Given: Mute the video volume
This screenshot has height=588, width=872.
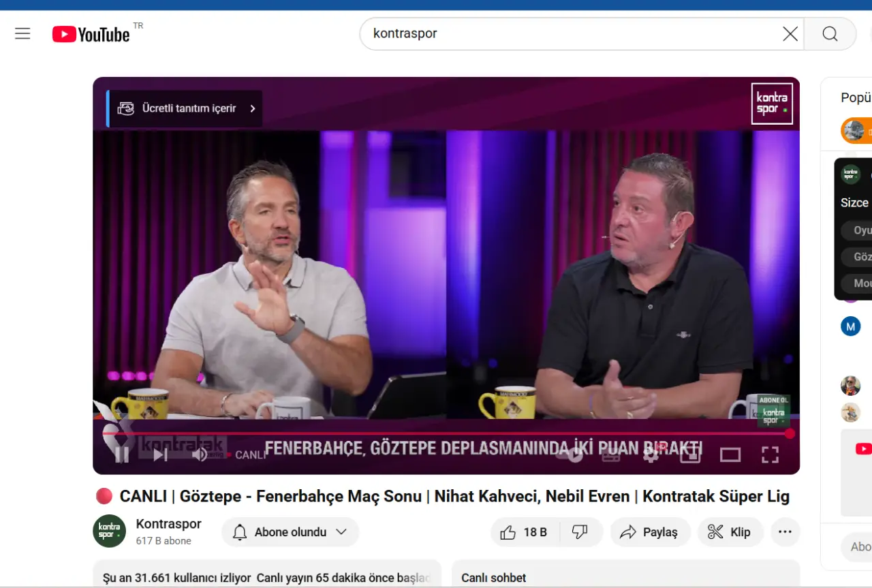Looking at the screenshot, I should coord(199,454).
